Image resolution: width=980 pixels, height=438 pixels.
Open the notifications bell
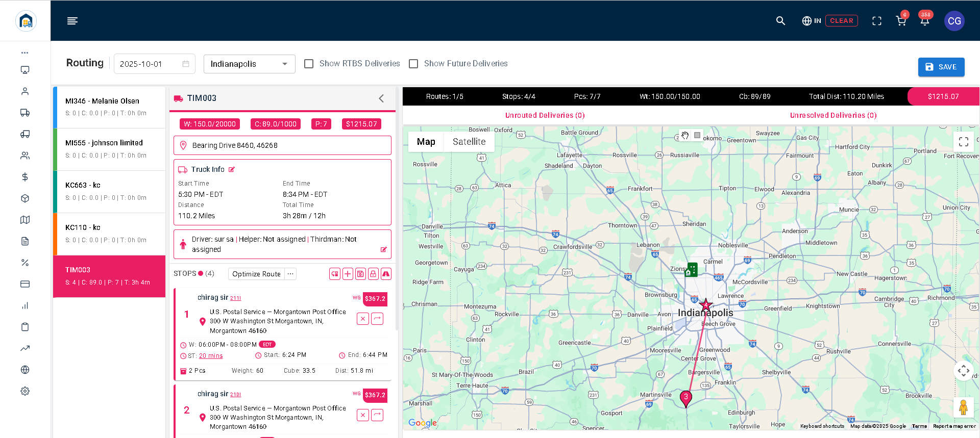[924, 21]
